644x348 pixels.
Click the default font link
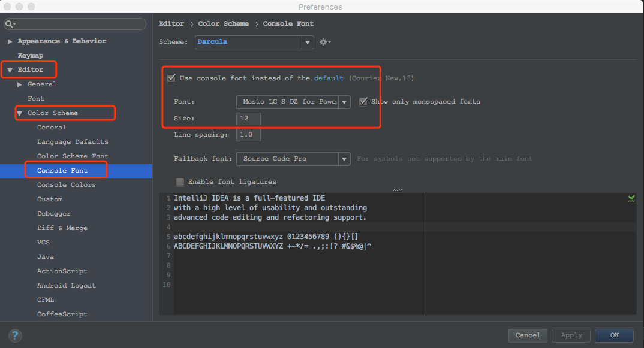(x=329, y=78)
